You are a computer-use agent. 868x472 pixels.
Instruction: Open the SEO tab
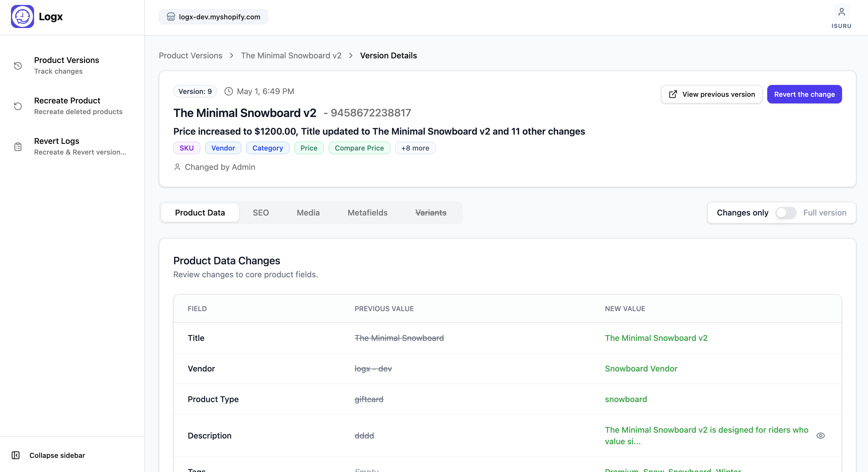click(x=261, y=213)
